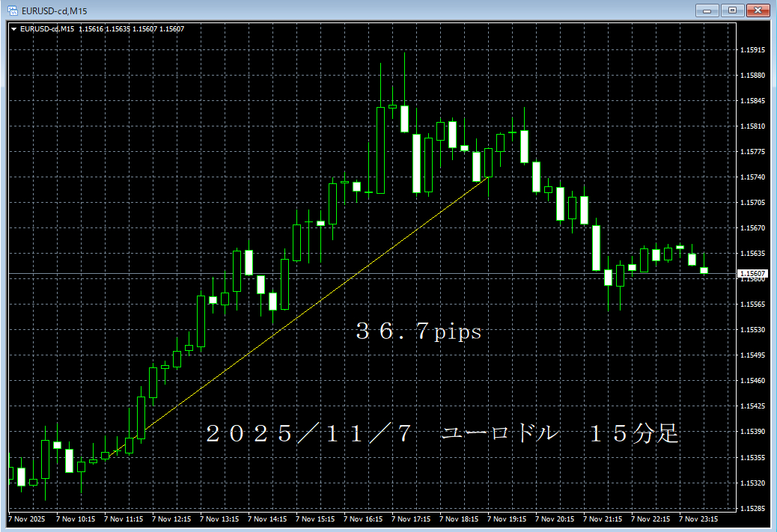Click the "7 Nov 23:15" time axis label
This screenshot has width=777, height=532.
[698, 519]
